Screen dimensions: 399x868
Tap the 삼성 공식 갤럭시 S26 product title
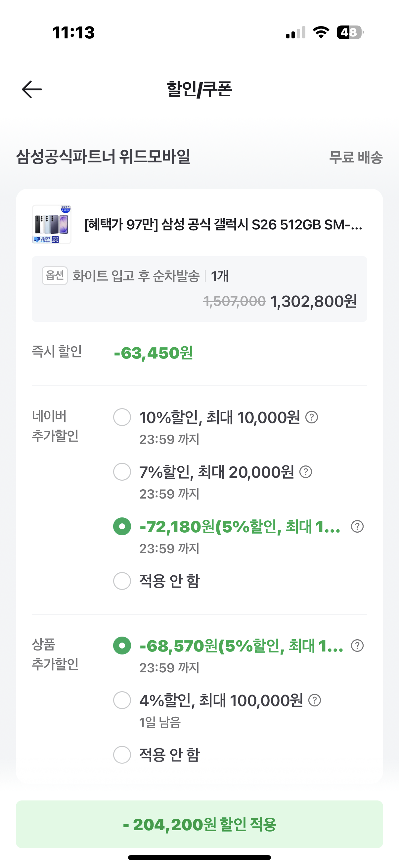[x=224, y=225]
